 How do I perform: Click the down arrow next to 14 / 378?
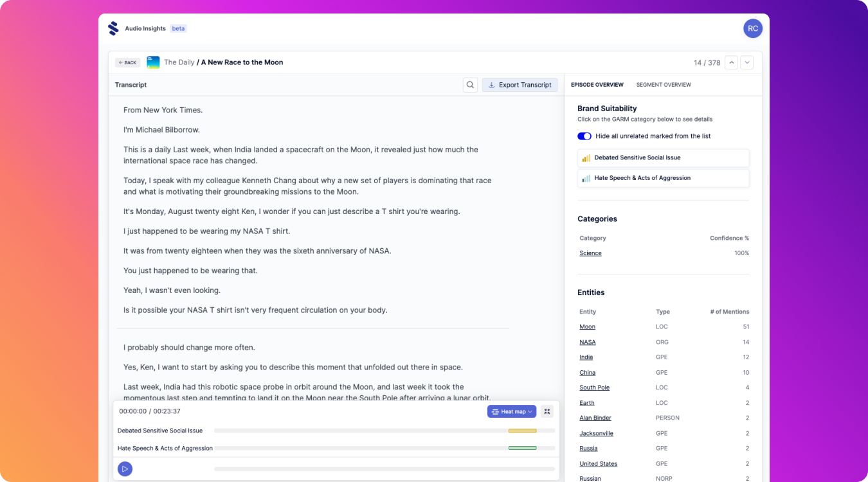746,62
